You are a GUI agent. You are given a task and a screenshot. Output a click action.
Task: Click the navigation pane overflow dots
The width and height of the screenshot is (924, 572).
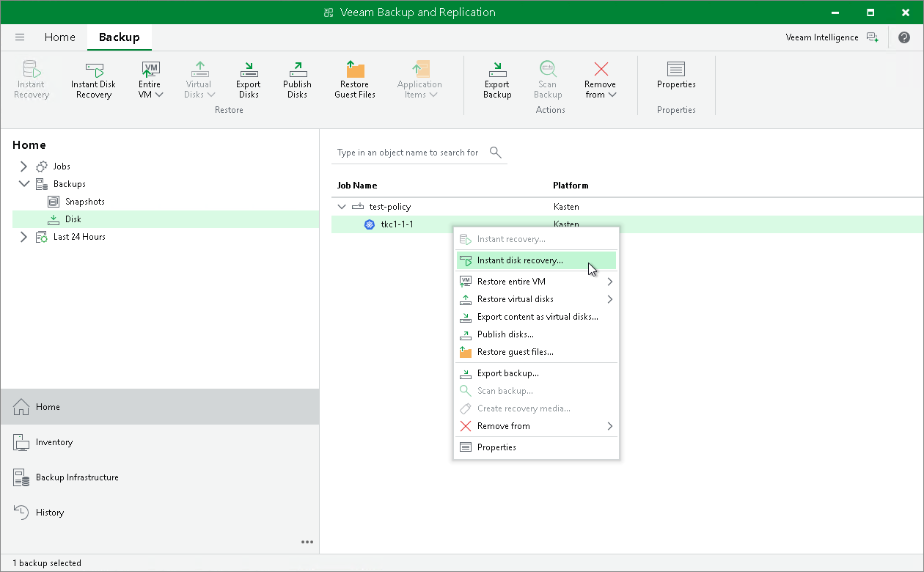307,542
